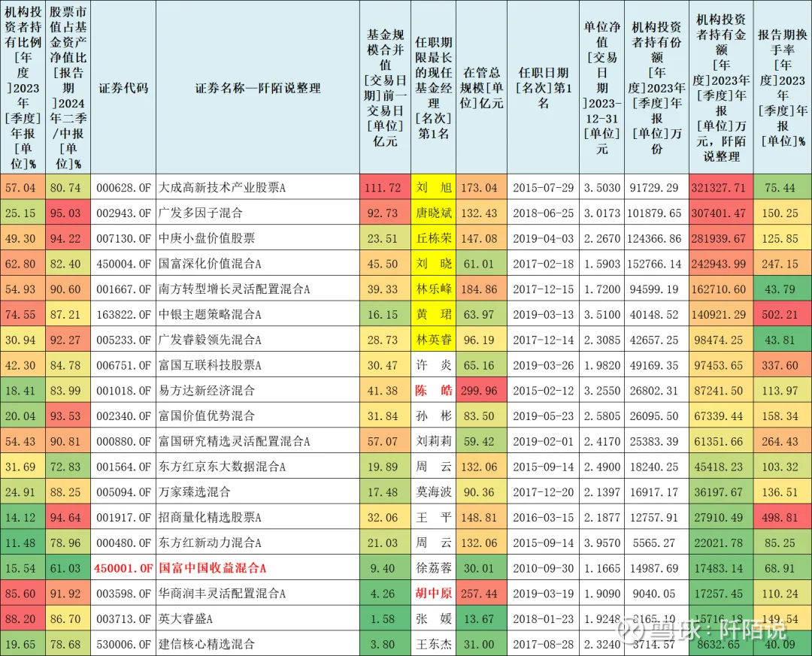This screenshot has height=656, width=812.
Task: Click header 证券名称—阡陌说整理
Action: (257, 88)
